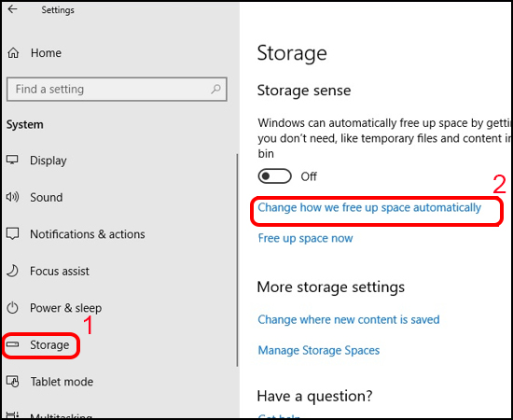Turn on the Storage sense toggle
513x420 pixels.
tap(274, 176)
